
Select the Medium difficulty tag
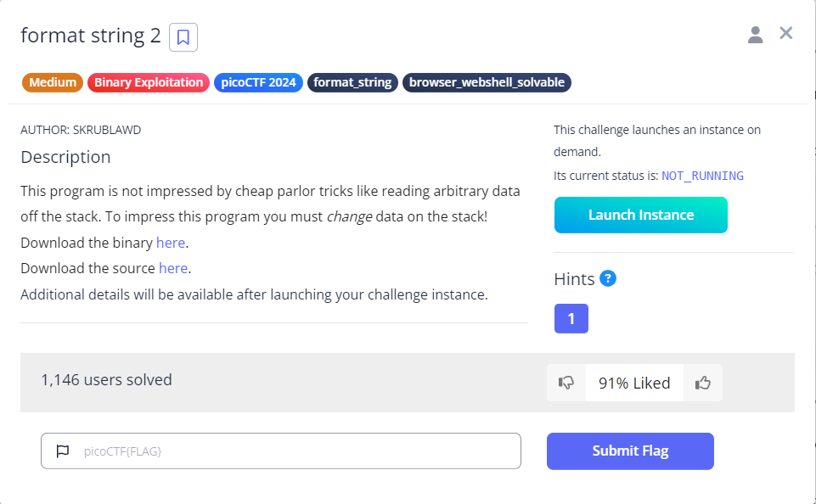click(x=53, y=82)
